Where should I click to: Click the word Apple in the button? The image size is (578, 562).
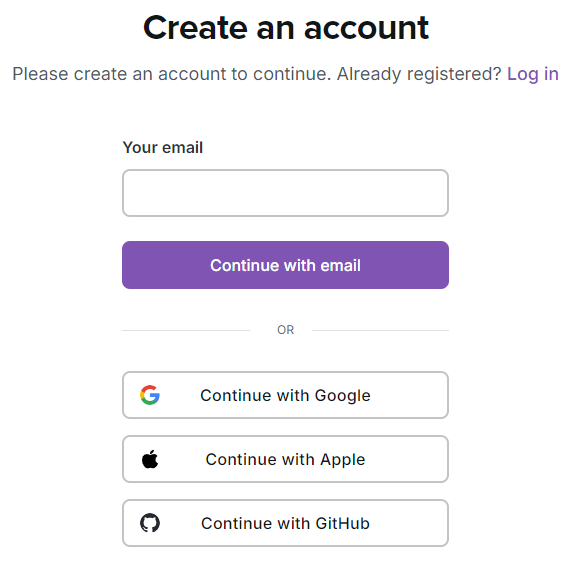[342, 460]
